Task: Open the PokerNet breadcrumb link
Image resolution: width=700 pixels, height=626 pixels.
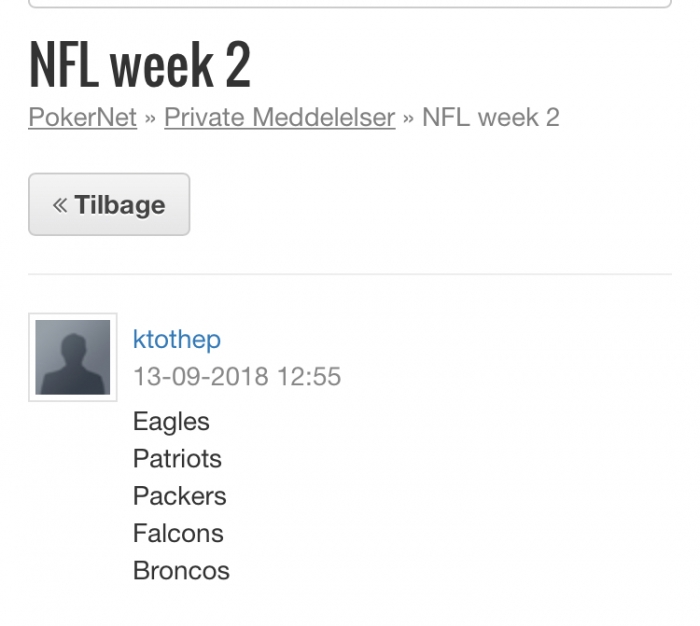Action: pos(83,117)
